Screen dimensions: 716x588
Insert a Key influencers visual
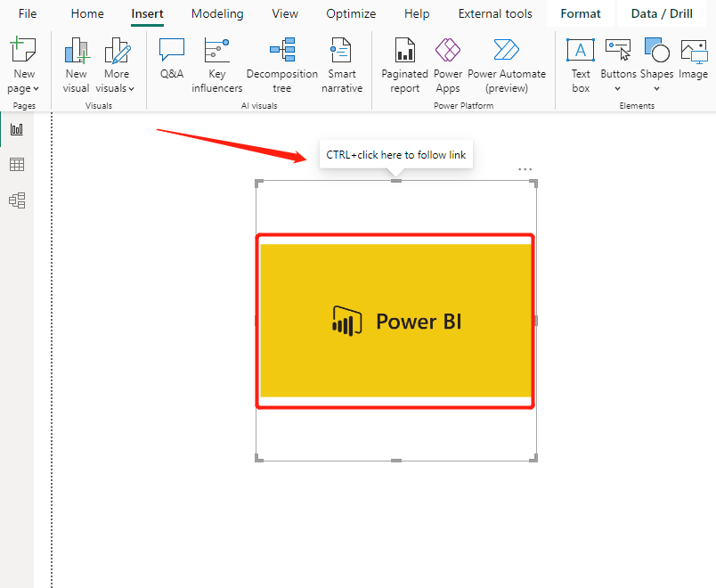[217, 65]
